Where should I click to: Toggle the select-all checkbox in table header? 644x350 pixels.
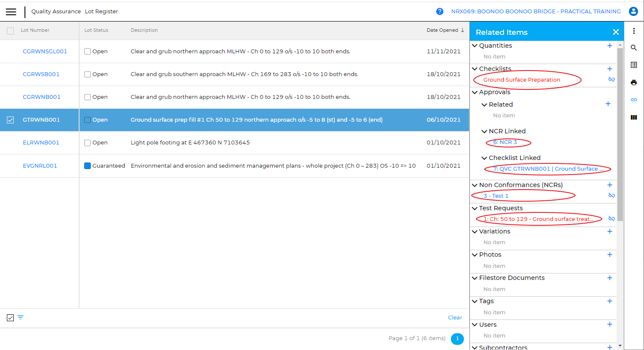tap(10, 31)
